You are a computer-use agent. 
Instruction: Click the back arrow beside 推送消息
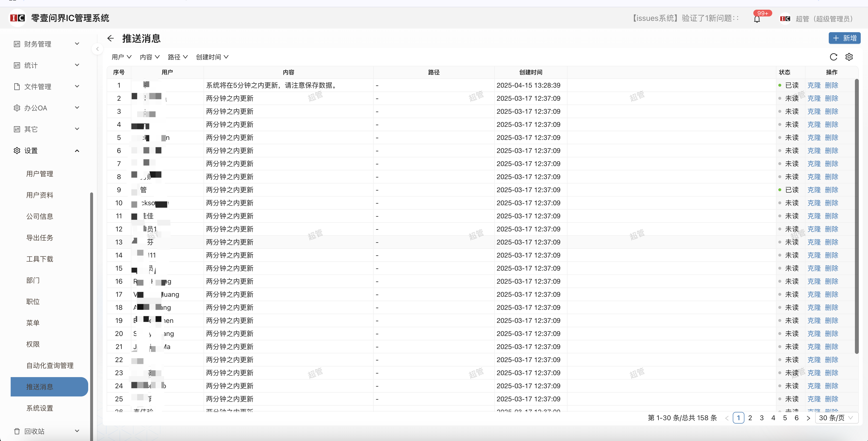click(110, 38)
